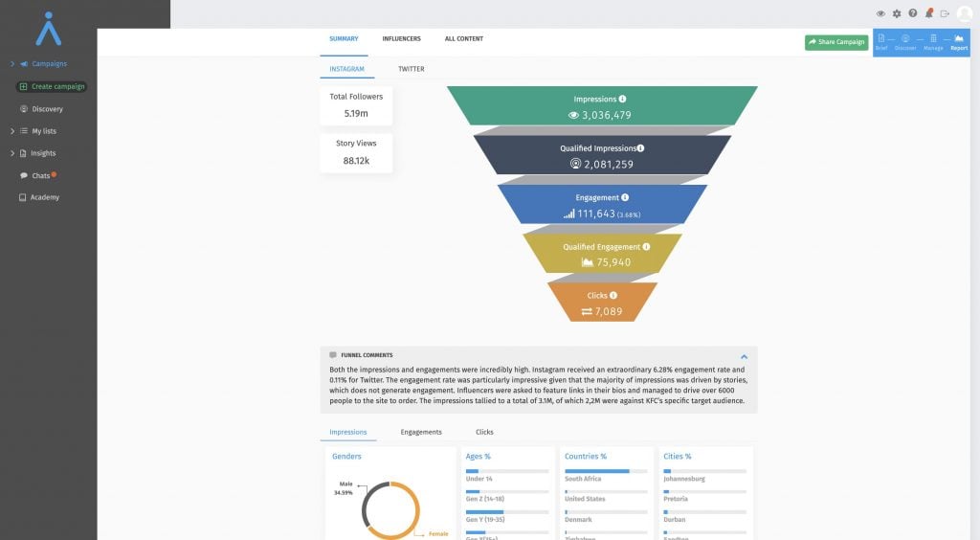Click the logout arrow icon

click(945, 13)
